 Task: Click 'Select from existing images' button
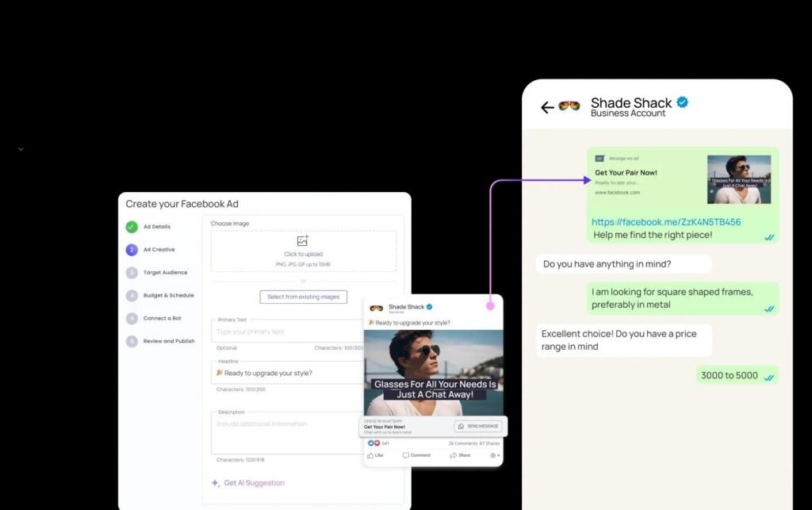[304, 297]
